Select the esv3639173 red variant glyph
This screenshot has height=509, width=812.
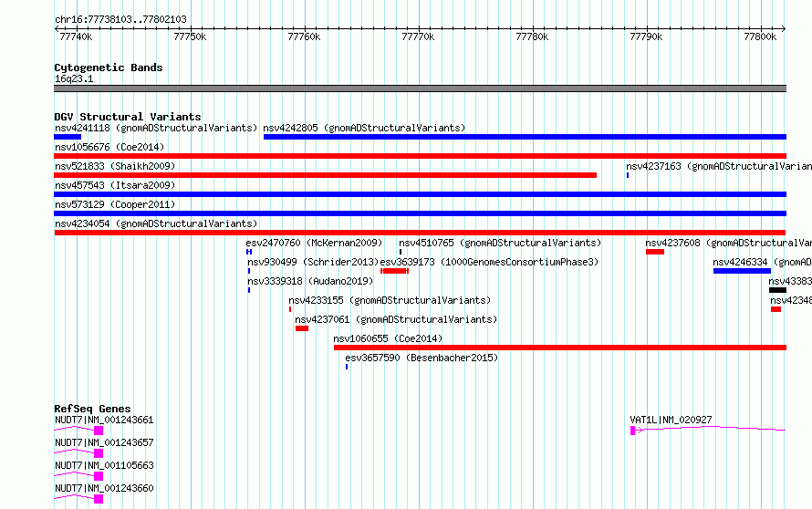click(x=395, y=271)
